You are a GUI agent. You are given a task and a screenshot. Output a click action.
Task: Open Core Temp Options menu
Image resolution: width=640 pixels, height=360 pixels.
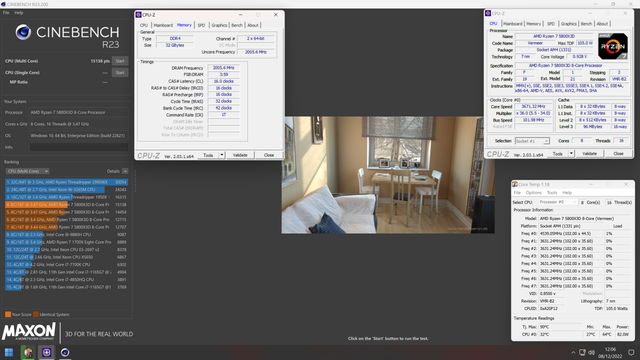click(533, 193)
